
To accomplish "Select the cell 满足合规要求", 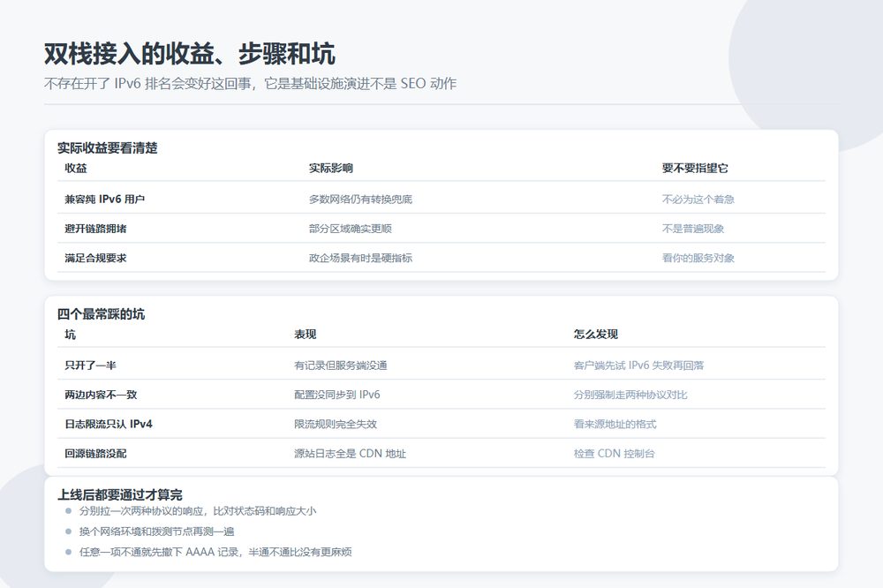I will click(x=95, y=258).
